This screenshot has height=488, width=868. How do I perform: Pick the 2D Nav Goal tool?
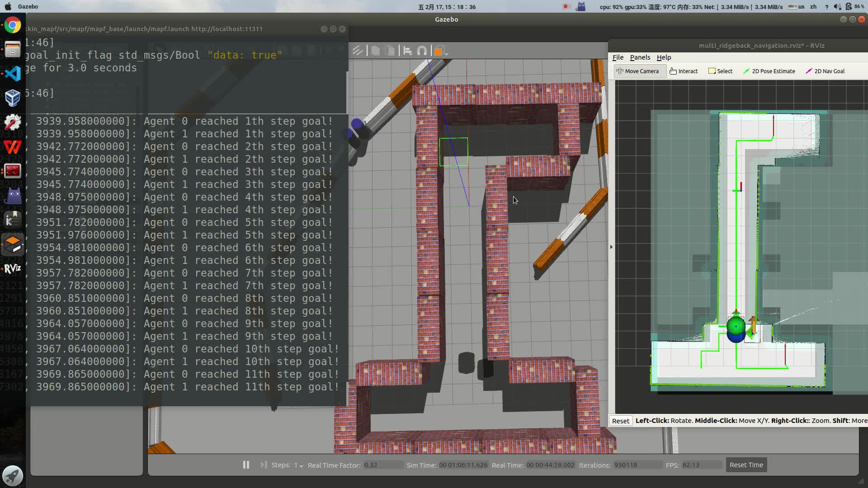coord(825,71)
